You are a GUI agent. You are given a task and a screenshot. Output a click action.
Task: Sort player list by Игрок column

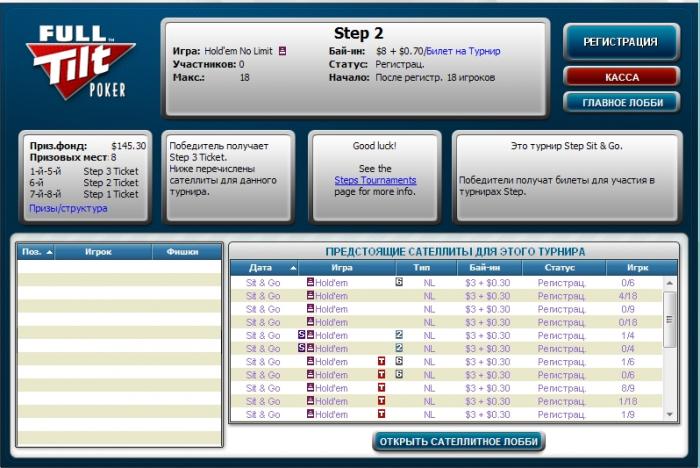pyautogui.click(x=103, y=252)
